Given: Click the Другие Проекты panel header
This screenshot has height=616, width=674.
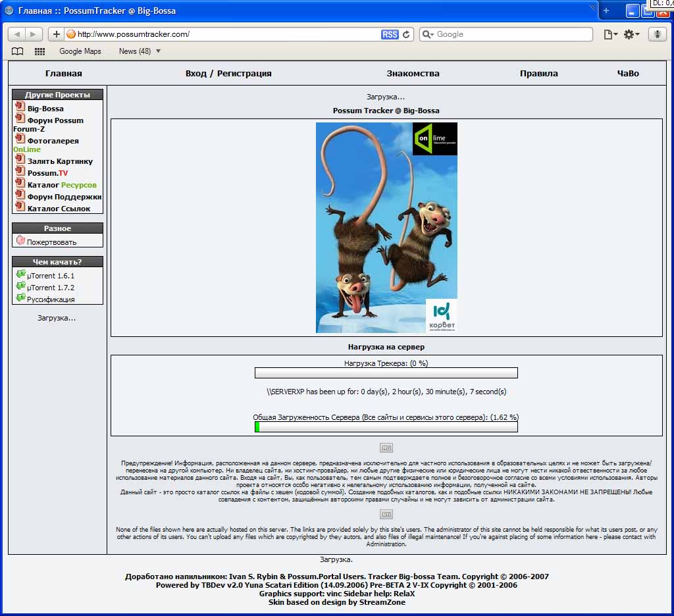Looking at the screenshot, I should point(58,95).
